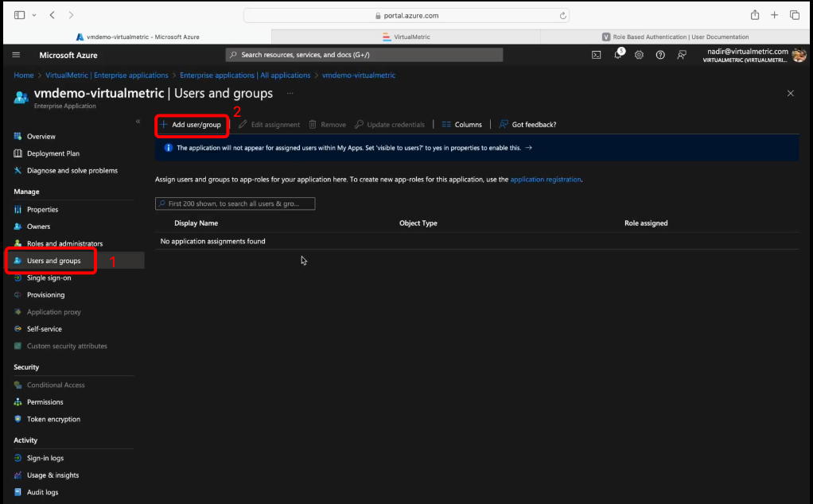
Task: Open Enterprise applications | All applications breadcrumb
Action: tap(245, 75)
